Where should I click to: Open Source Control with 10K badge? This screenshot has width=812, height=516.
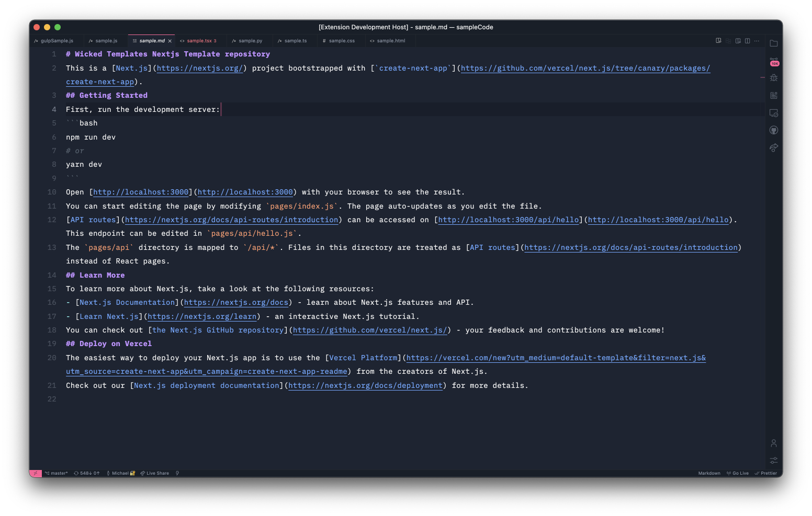(x=773, y=61)
